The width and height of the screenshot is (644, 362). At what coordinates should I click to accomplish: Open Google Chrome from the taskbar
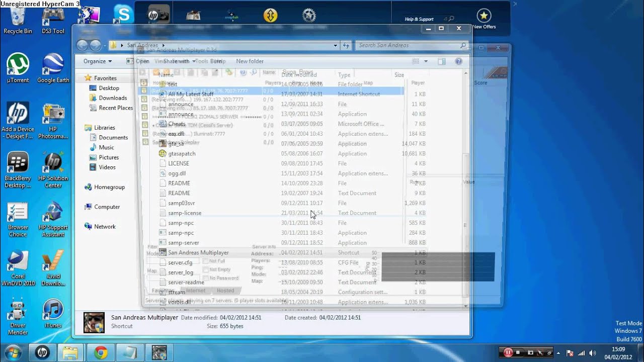point(101,352)
